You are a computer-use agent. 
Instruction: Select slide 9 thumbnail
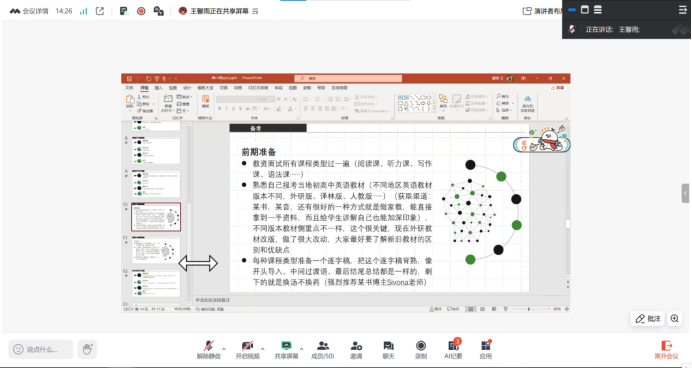click(x=156, y=183)
